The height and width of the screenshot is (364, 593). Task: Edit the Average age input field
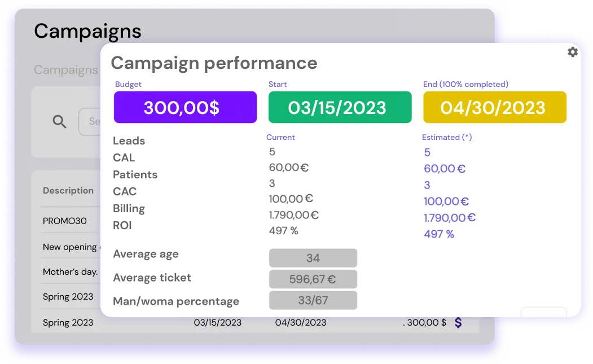(313, 258)
